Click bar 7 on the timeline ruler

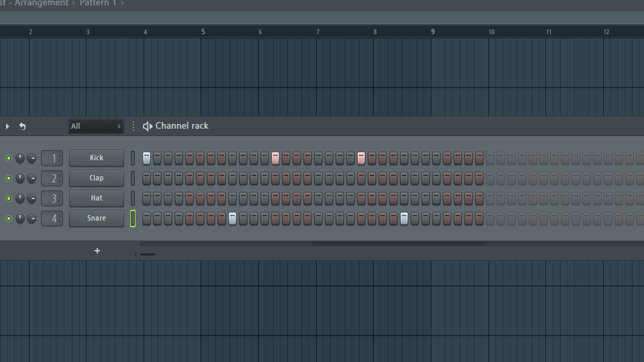(x=317, y=32)
